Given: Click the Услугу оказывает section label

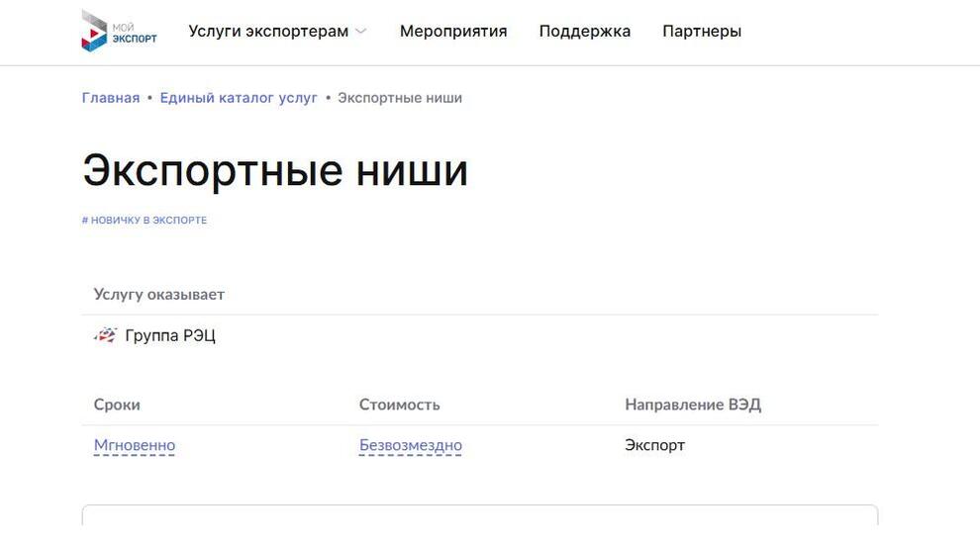Looking at the screenshot, I should pos(158,294).
